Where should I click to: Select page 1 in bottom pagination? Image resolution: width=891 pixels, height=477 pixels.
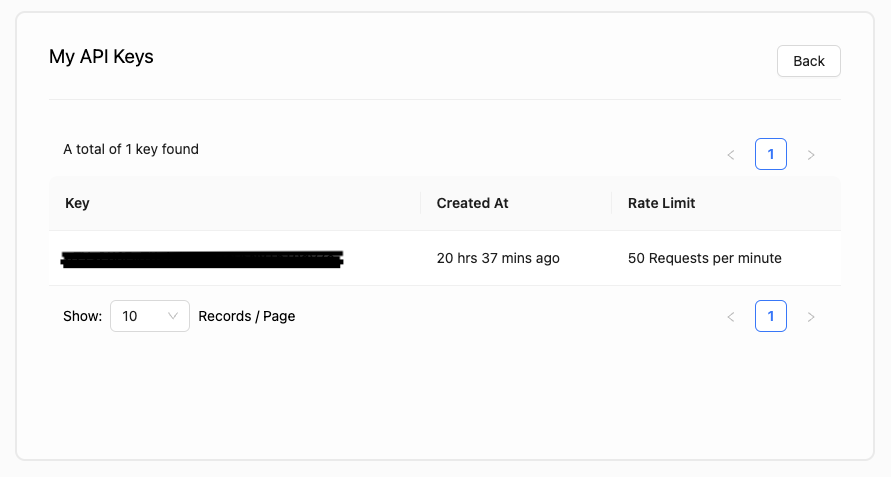[x=771, y=316]
